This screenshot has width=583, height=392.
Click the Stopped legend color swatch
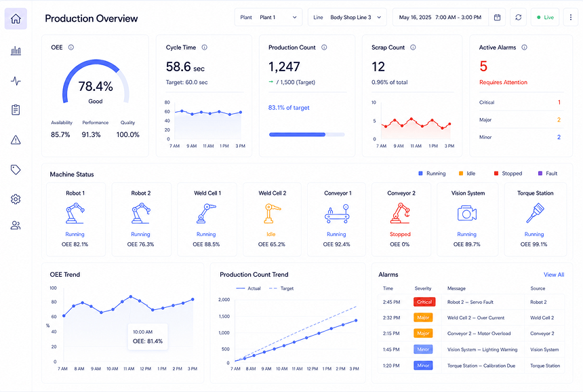click(496, 174)
